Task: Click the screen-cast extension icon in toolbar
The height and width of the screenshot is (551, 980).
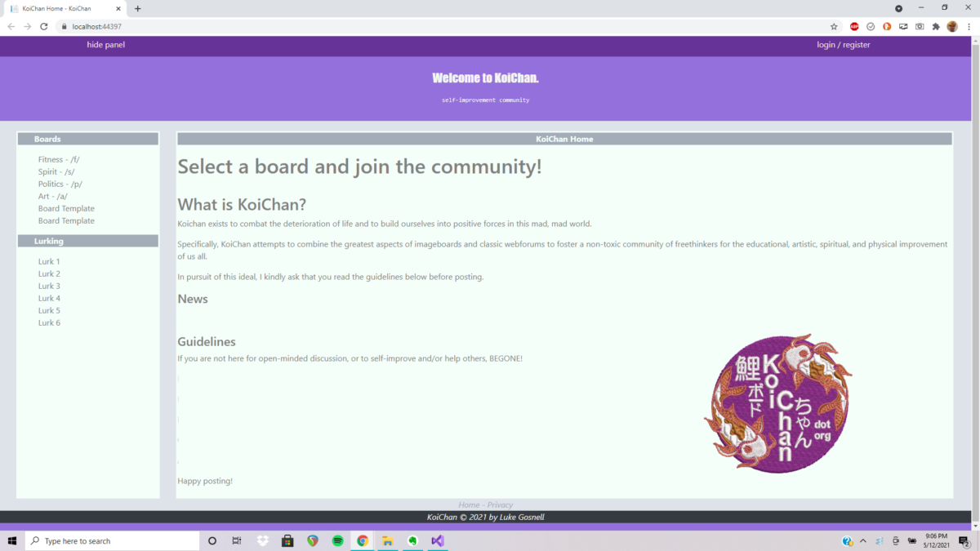Action: point(903,26)
